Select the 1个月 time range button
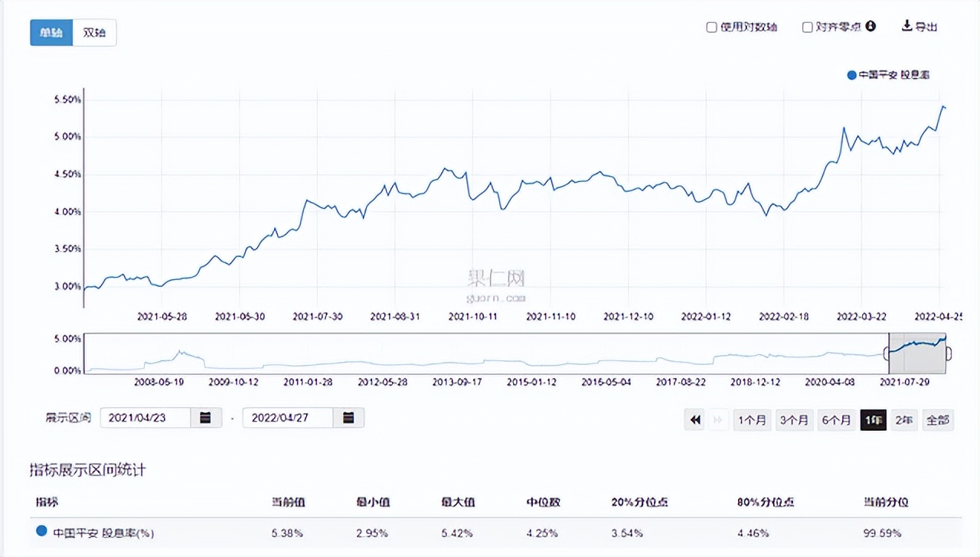Image resolution: width=980 pixels, height=557 pixels. click(x=752, y=419)
